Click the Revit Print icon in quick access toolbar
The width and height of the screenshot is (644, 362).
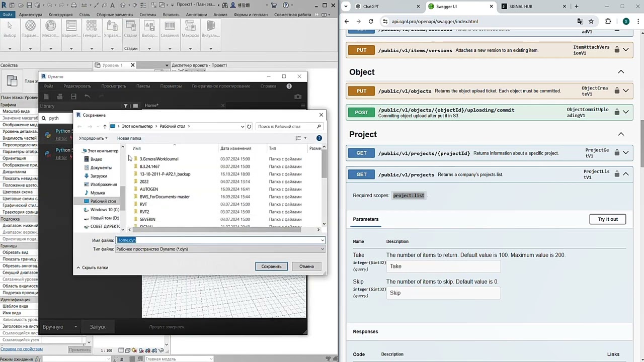(x=74, y=5)
